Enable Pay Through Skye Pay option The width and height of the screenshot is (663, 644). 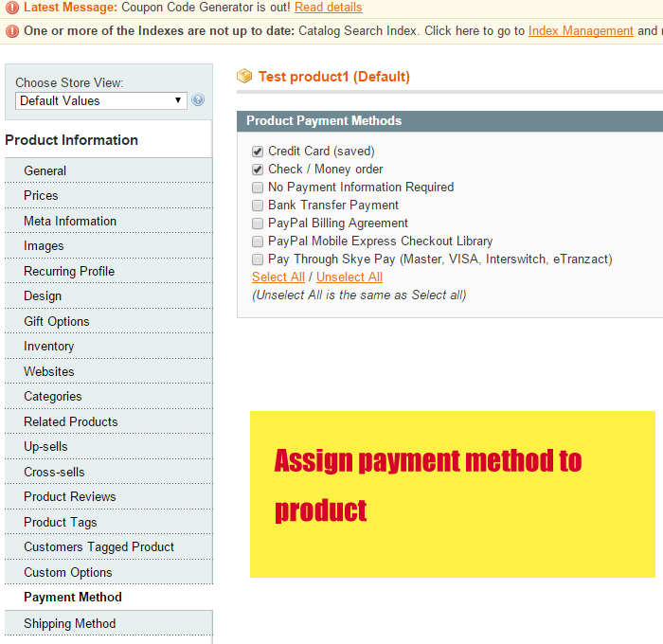[258, 259]
